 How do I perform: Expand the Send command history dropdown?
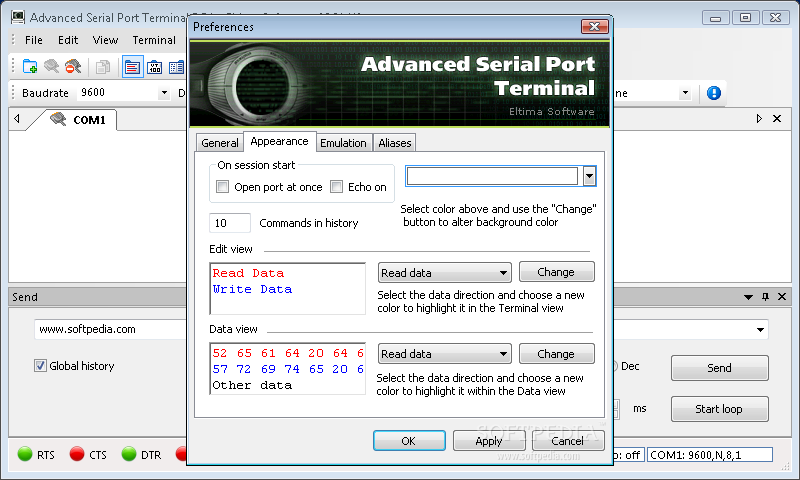760,330
